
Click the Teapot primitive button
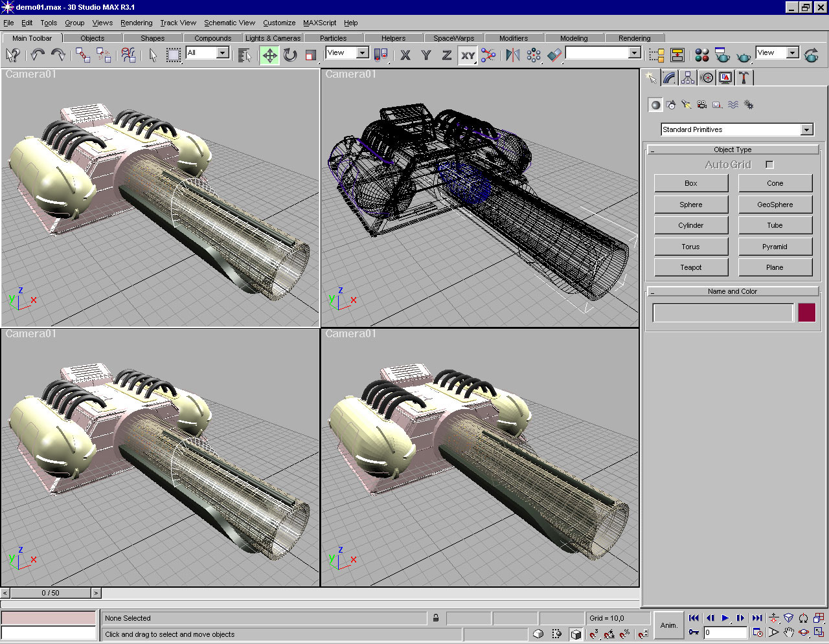point(690,267)
